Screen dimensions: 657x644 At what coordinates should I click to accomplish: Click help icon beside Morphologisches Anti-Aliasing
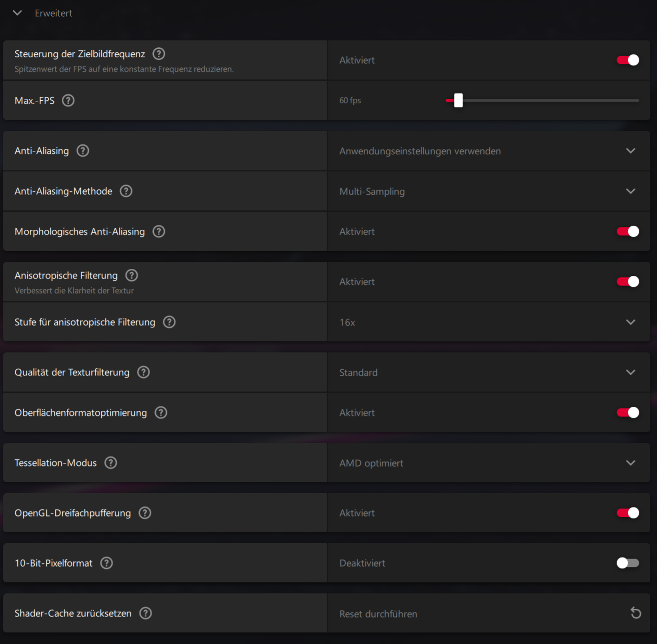pos(159,232)
